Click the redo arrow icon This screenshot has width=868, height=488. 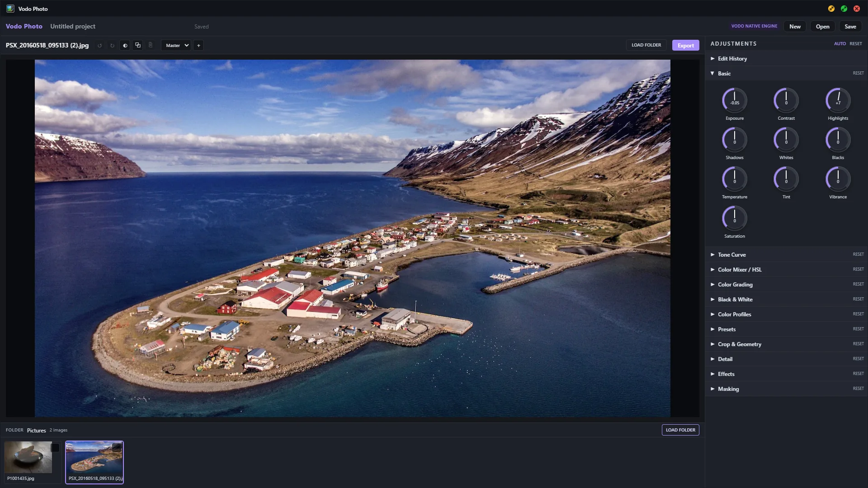(112, 45)
